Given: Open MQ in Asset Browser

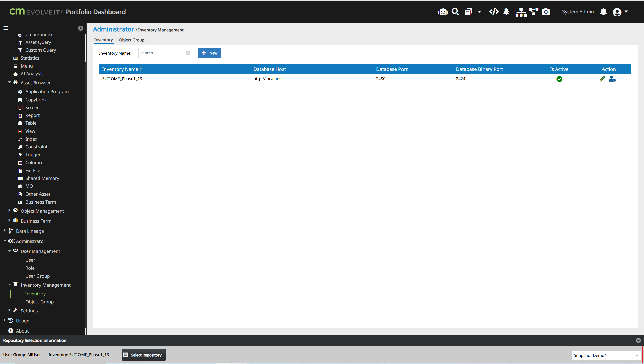Looking at the screenshot, I should (x=29, y=186).
